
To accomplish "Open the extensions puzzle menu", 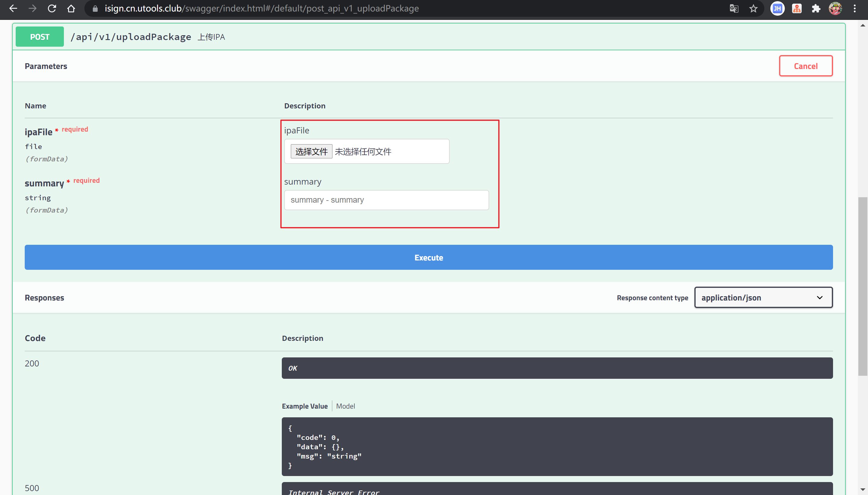I will (x=816, y=8).
